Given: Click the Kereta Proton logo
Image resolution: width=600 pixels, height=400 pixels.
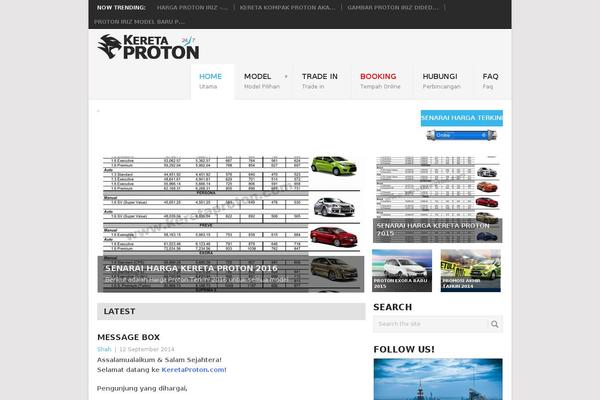Looking at the screenshot, I should click(x=148, y=47).
